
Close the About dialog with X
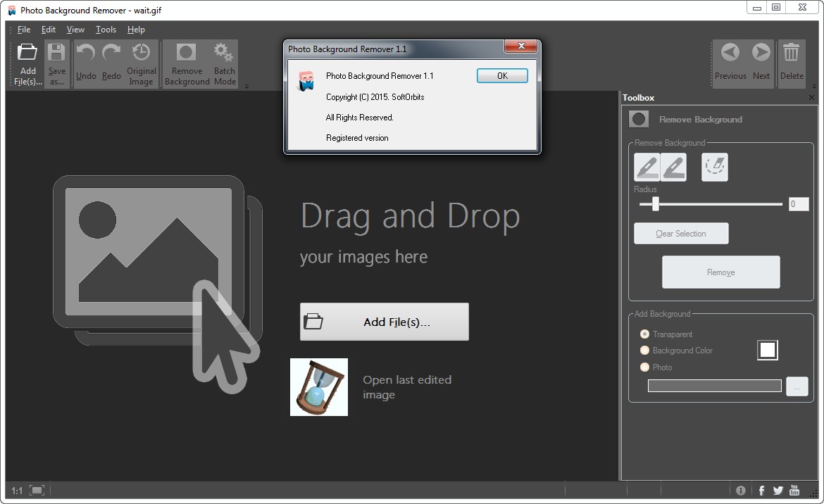[520, 46]
